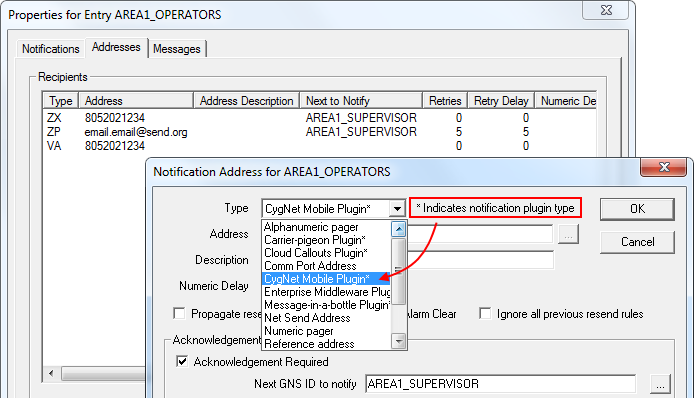Click the Retry Delay column header
The image size is (694, 398).
(501, 100)
